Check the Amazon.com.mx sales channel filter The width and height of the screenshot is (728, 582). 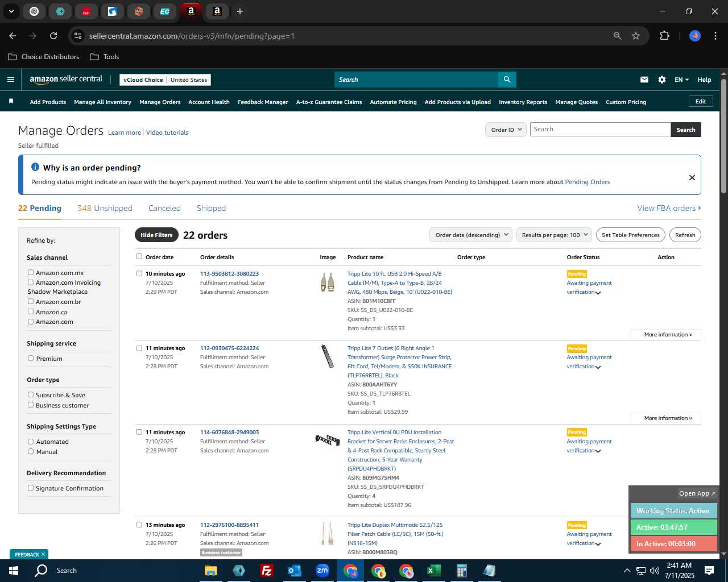tap(31, 272)
